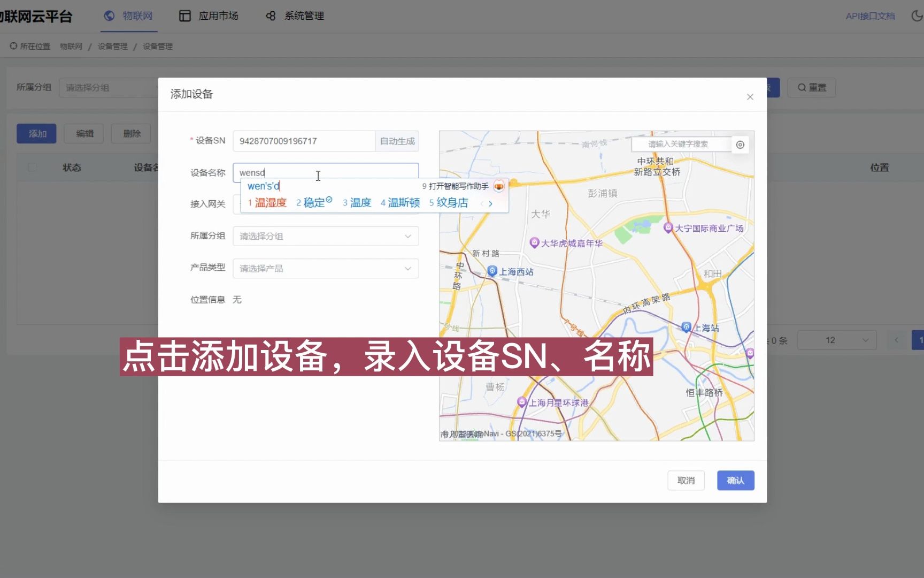Click the 确认 button
The height and width of the screenshot is (578, 924).
pyautogui.click(x=735, y=481)
